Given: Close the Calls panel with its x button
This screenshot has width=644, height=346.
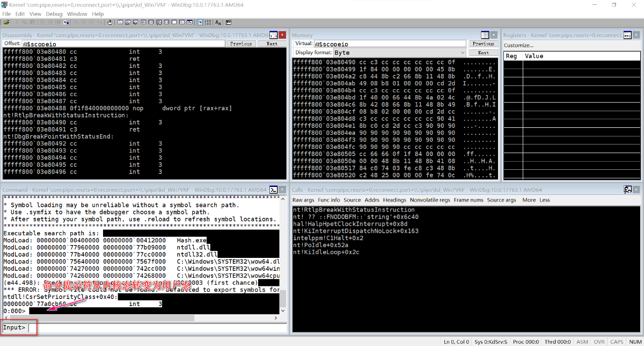Looking at the screenshot, I should pos(637,190).
